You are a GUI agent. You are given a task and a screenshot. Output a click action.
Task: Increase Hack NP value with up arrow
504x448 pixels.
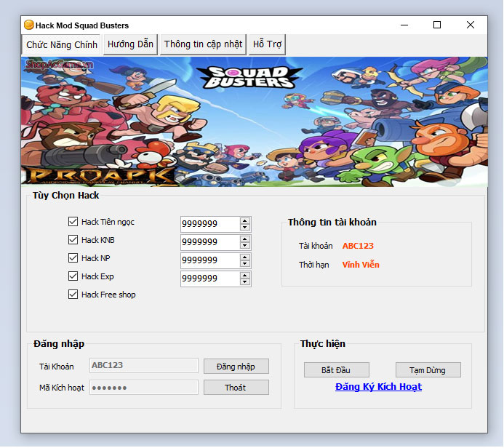[x=245, y=257]
